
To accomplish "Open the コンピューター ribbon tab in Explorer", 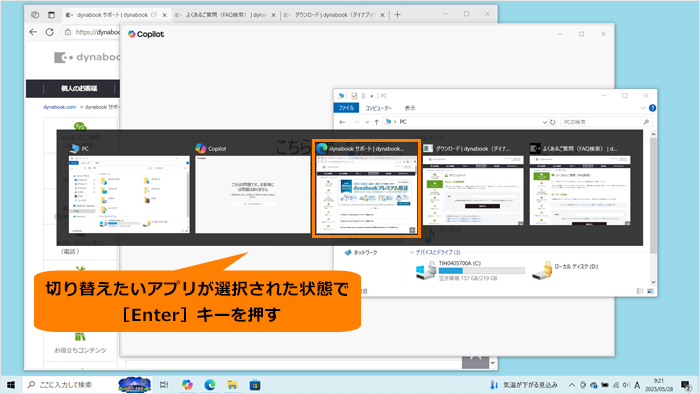I will pyautogui.click(x=379, y=108).
